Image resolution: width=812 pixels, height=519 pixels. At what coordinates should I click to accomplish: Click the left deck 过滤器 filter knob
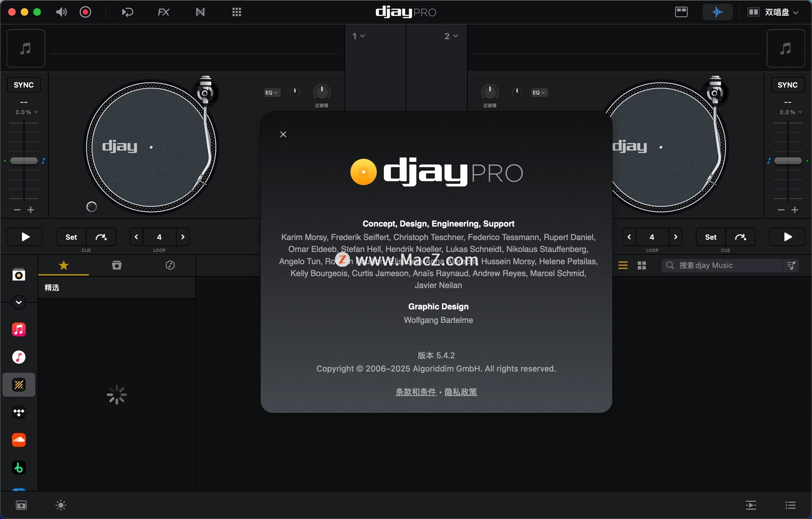321,92
